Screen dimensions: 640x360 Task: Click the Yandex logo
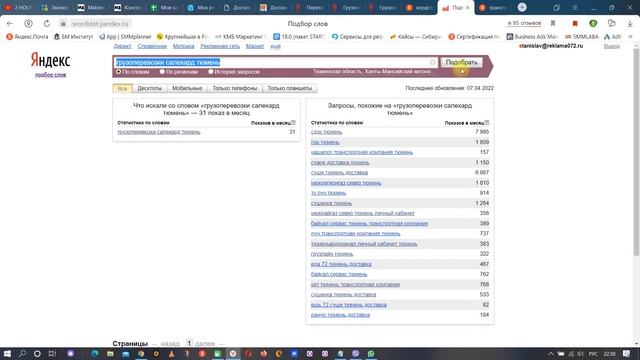click(x=50, y=60)
